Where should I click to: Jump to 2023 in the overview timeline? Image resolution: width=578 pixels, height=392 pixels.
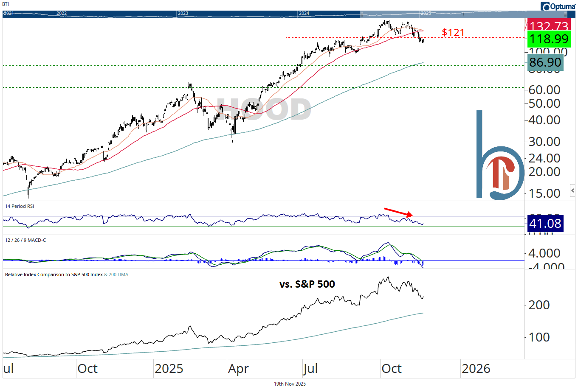183,14
